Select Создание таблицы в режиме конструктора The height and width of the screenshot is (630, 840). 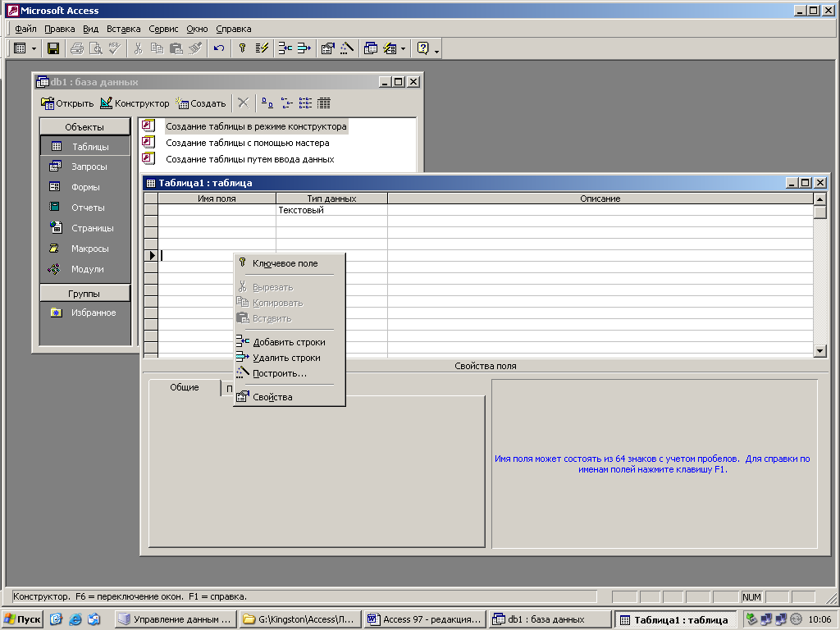pos(256,126)
